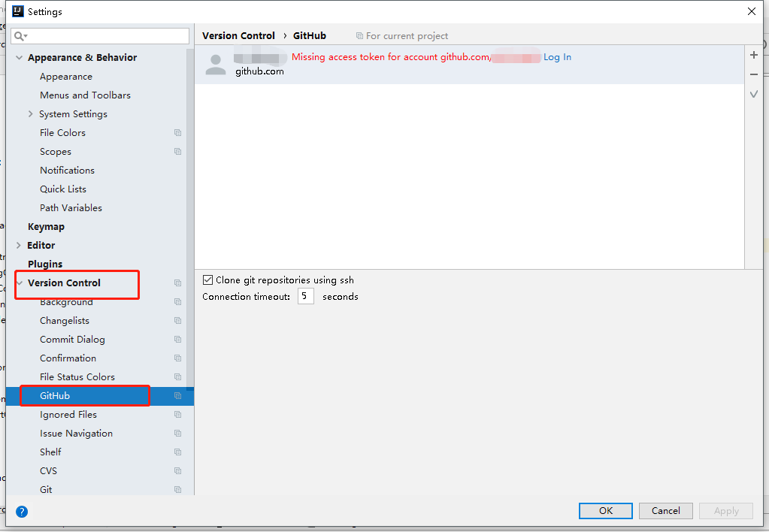
Task: Open Issue Navigation settings
Action: (77, 434)
